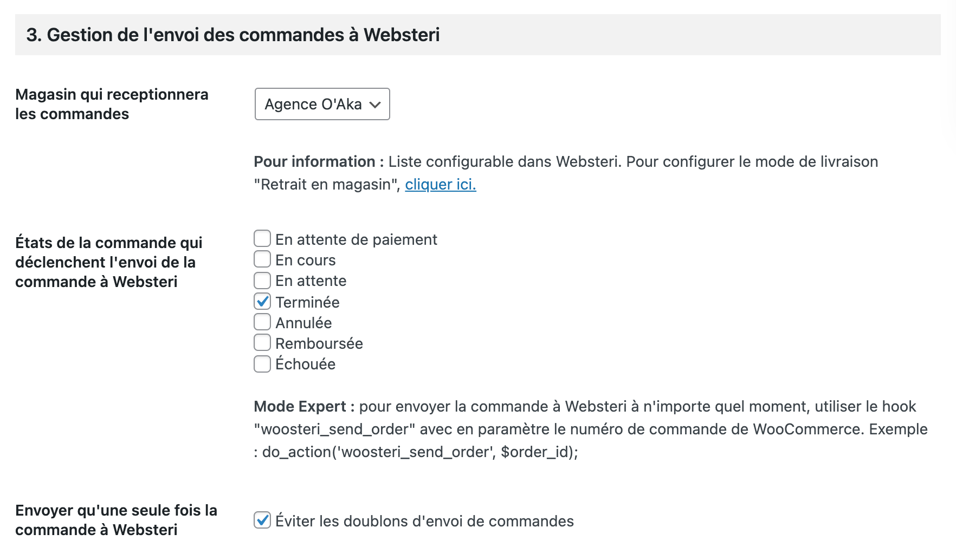The image size is (956, 560).
Task: Uncheck the "Terminée" checkbox
Action: [x=262, y=302]
